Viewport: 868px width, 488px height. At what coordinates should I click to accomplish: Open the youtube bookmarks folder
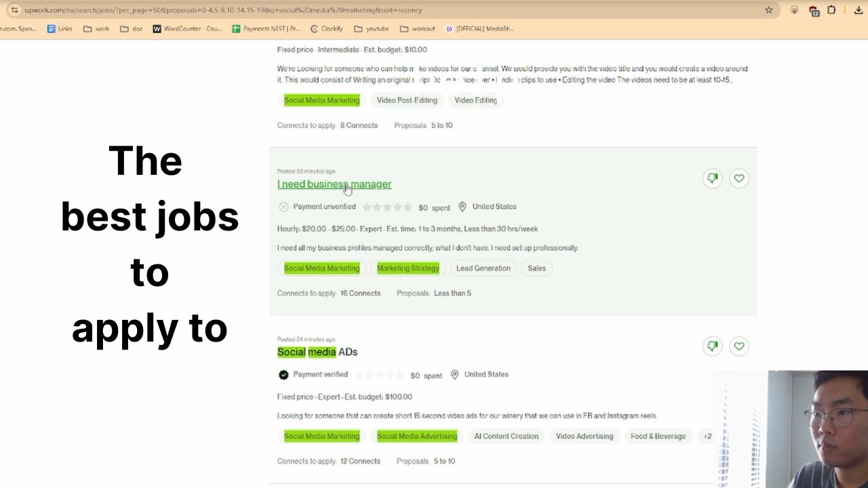pos(372,29)
